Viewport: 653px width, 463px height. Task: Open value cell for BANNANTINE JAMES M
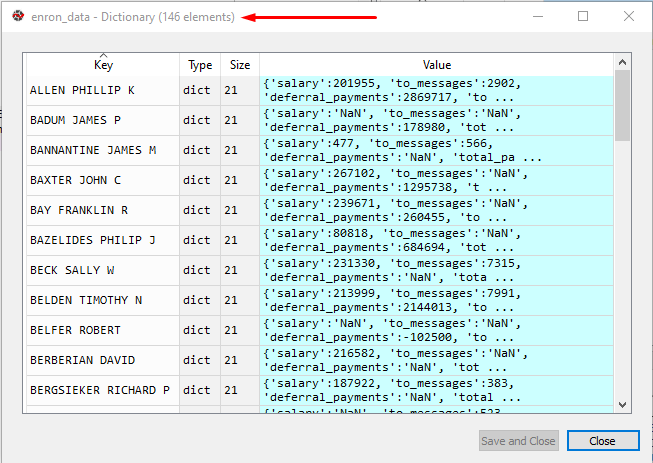tap(436, 150)
